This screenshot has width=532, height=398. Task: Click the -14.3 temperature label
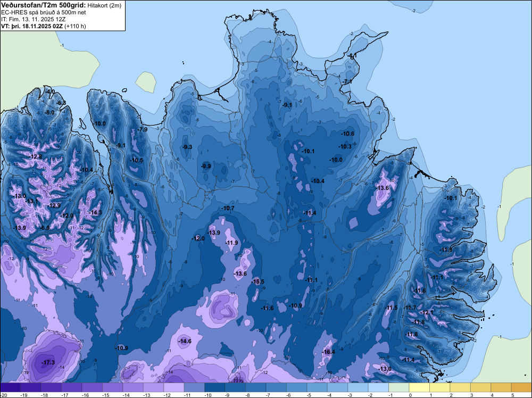coord(95,212)
